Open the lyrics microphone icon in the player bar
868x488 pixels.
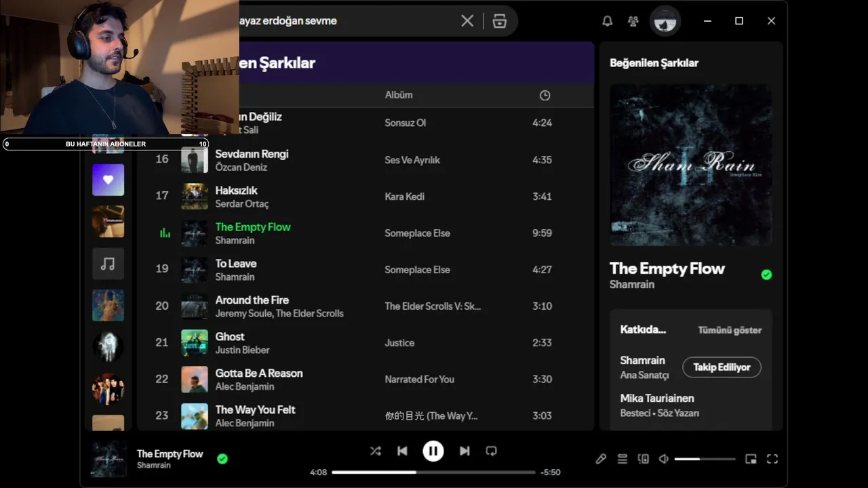click(x=601, y=459)
